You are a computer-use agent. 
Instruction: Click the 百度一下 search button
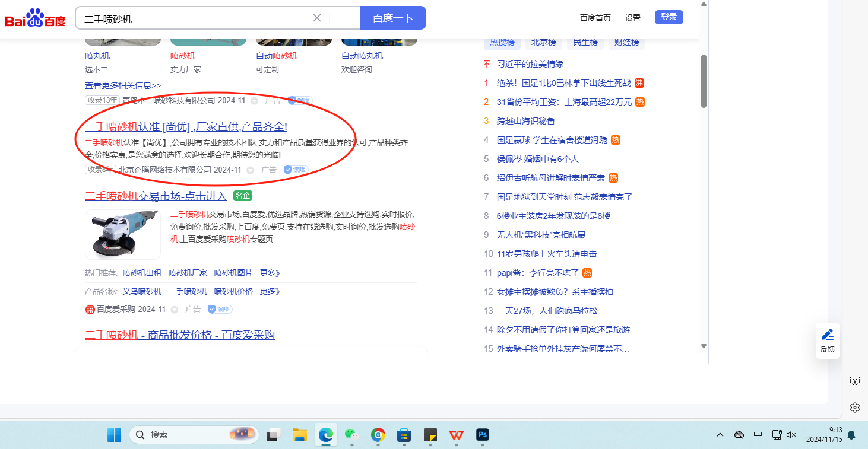click(x=393, y=18)
